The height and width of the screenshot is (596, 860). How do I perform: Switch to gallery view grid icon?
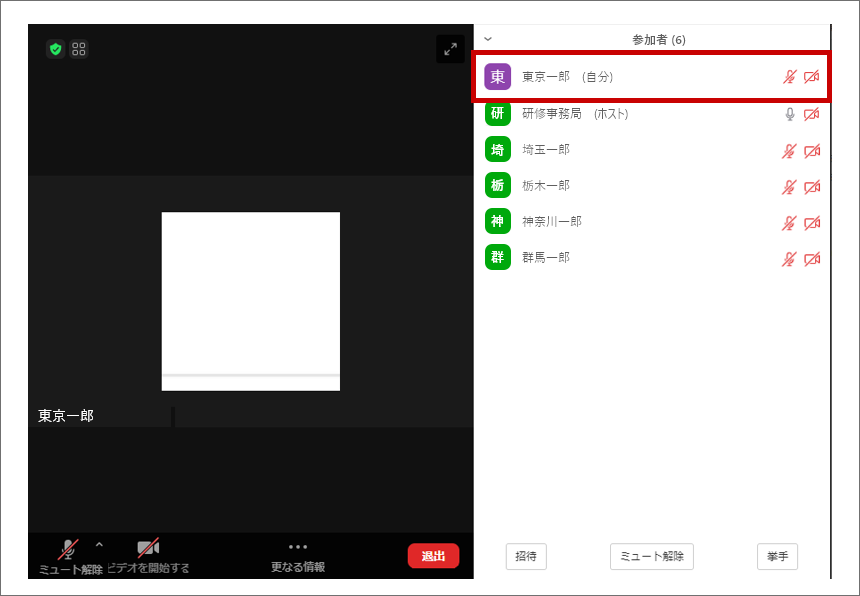(x=79, y=49)
